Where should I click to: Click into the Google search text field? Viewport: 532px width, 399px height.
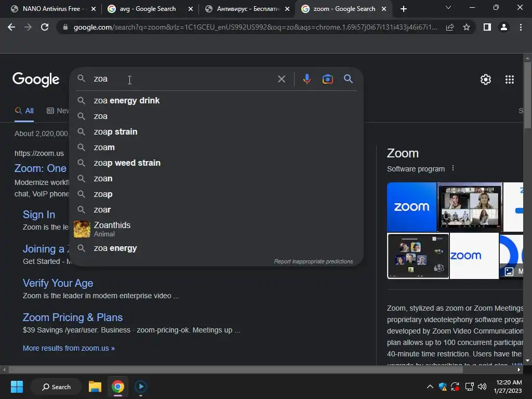[x=183, y=79]
